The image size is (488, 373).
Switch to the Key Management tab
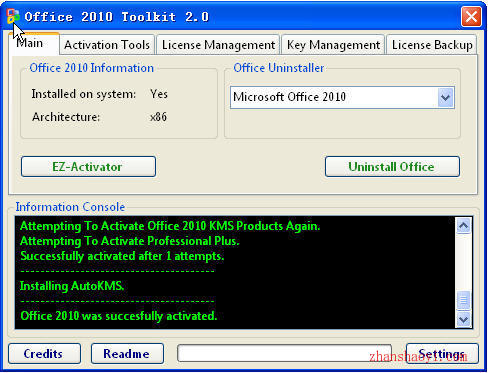point(333,45)
